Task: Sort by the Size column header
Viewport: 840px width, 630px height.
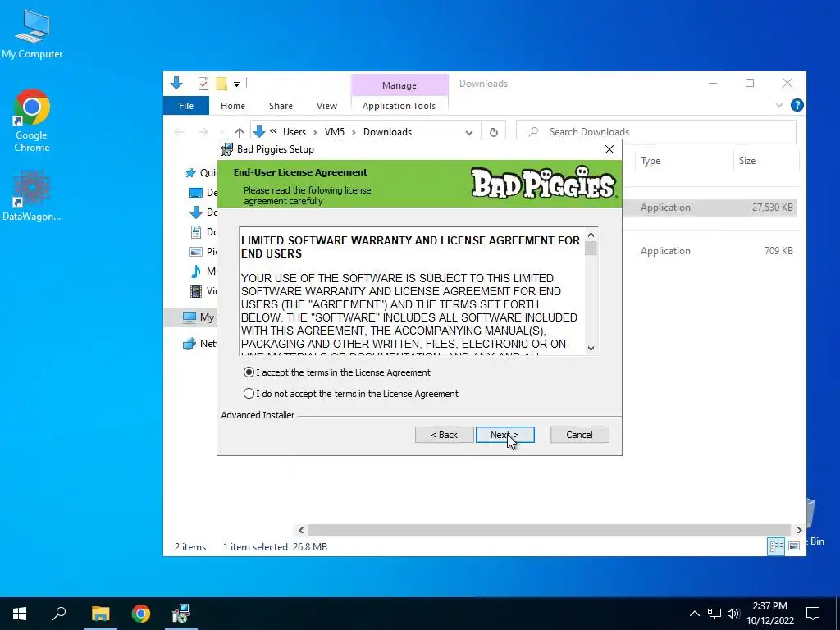Action: click(x=746, y=161)
